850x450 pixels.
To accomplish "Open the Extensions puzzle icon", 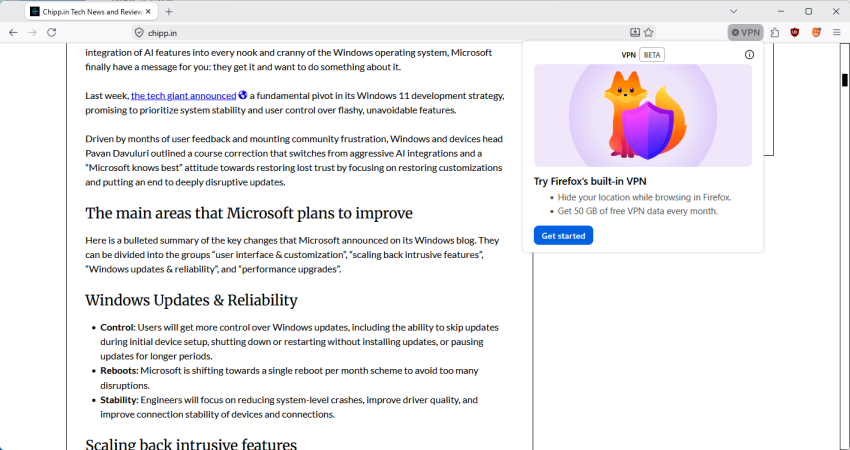I will [774, 32].
